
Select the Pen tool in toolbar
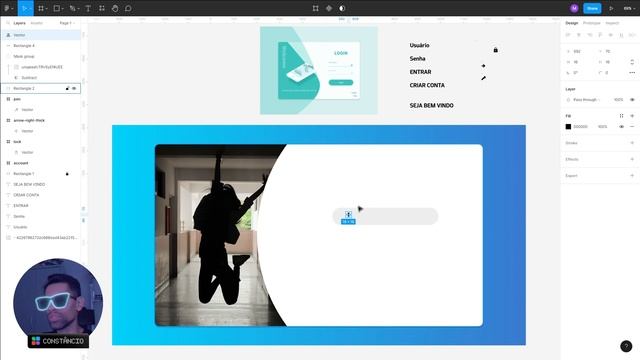[x=72, y=8]
